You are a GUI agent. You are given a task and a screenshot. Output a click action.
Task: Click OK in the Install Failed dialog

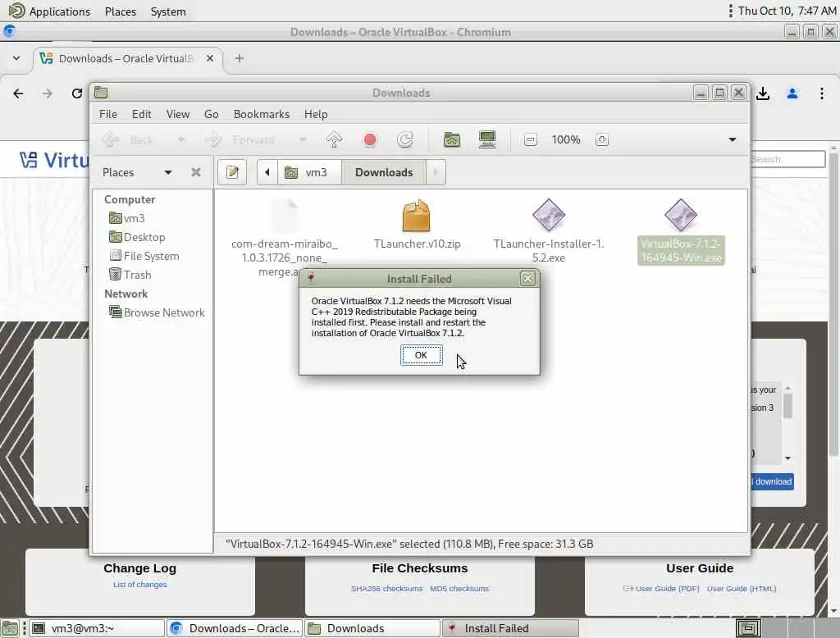pos(421,355)
